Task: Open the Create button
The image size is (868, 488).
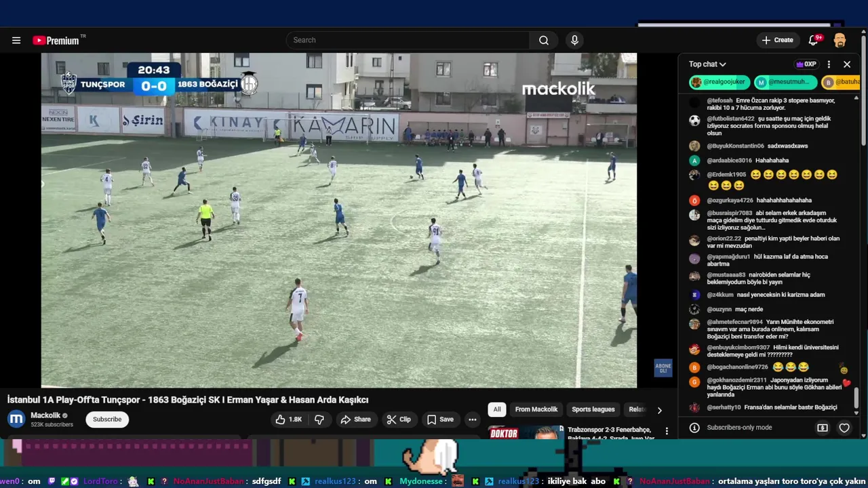Action: click(x=777, y=40)
